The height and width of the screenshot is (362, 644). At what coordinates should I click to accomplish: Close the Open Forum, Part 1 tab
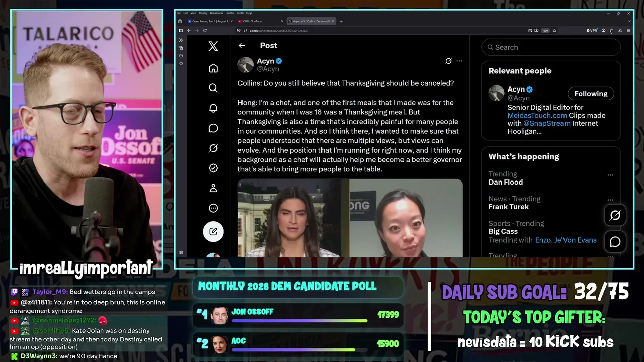point(231,21)
